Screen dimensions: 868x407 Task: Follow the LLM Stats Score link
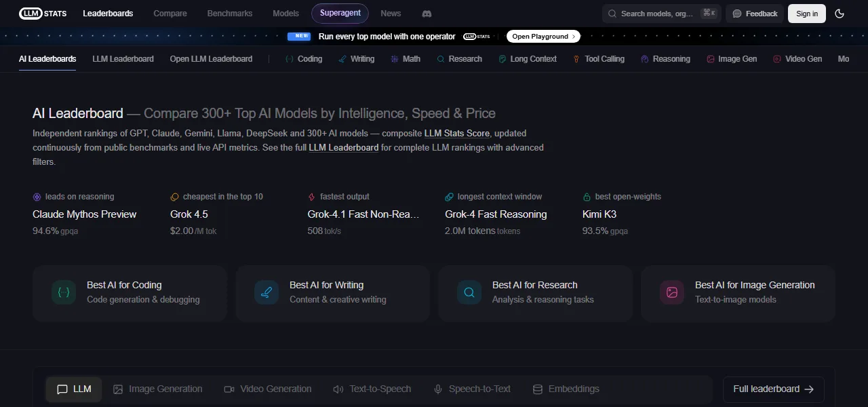(457, 133)
